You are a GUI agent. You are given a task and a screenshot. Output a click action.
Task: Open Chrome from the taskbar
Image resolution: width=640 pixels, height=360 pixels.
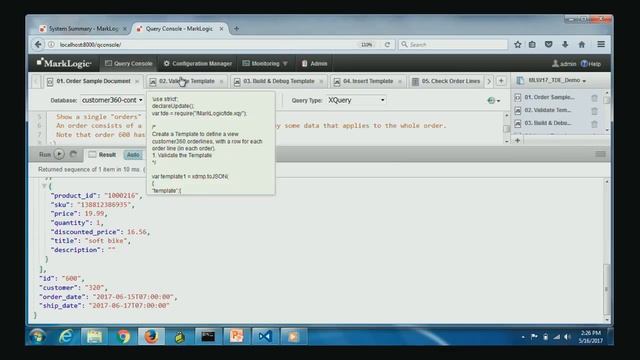click(123, 336)
